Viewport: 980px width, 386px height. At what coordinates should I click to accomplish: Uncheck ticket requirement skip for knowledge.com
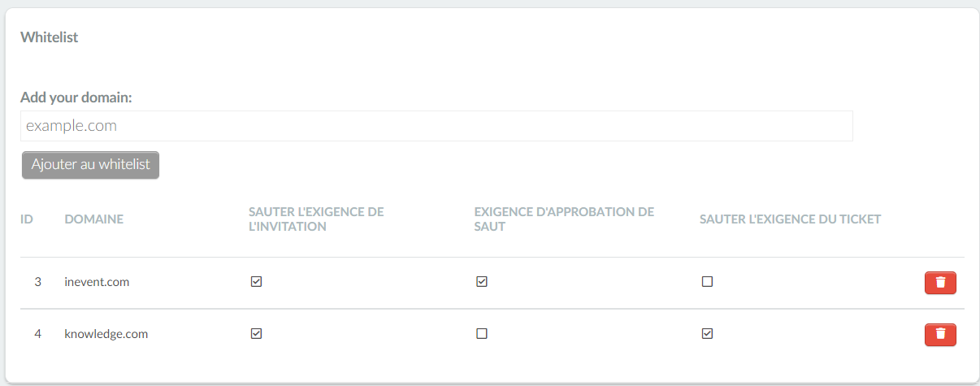[x=707, y=333]
